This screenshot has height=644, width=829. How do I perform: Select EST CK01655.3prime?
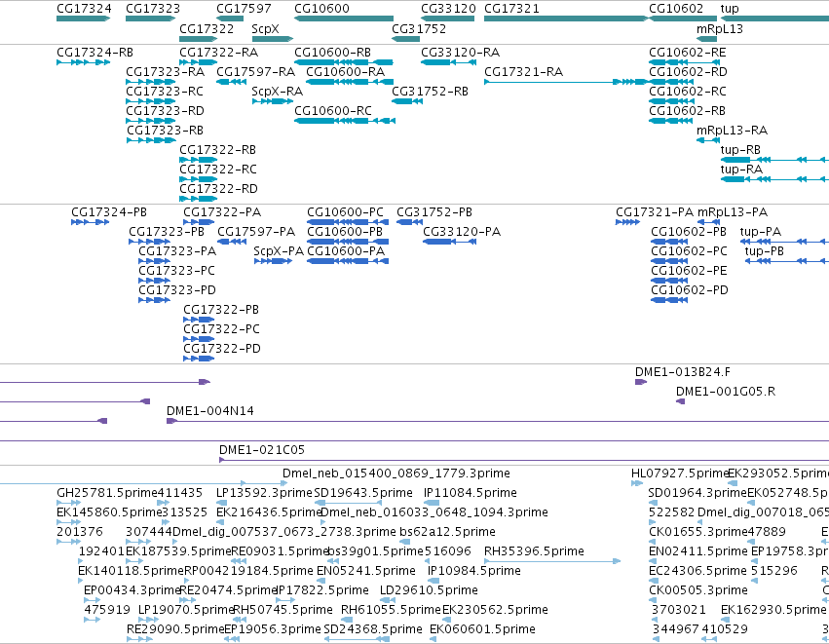tap(697, 532)
